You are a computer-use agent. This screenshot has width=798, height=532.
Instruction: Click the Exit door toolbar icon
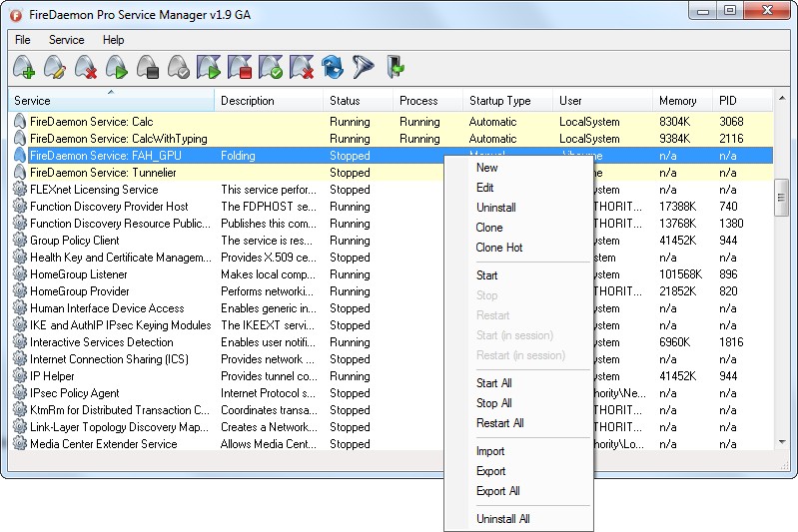396,68
